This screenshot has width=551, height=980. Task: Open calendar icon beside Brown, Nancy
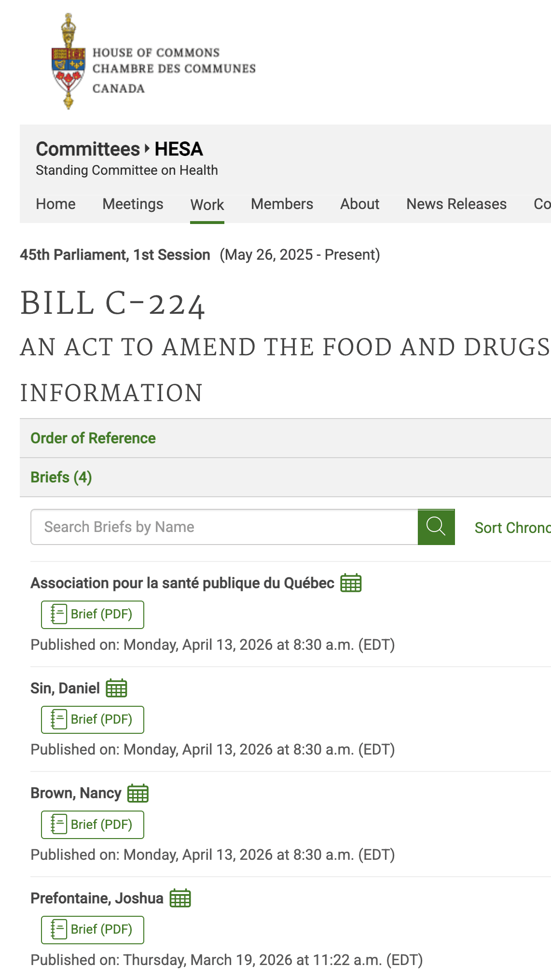pos(138,794)
